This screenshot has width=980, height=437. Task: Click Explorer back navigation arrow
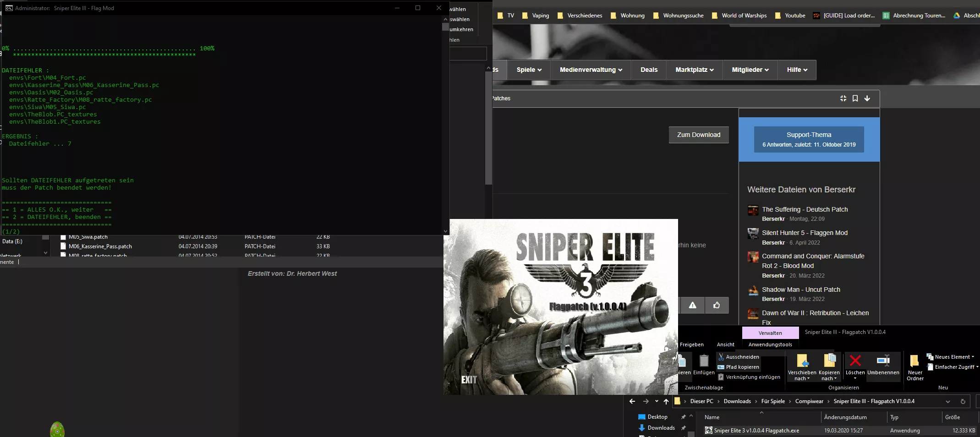click(632, 401)
